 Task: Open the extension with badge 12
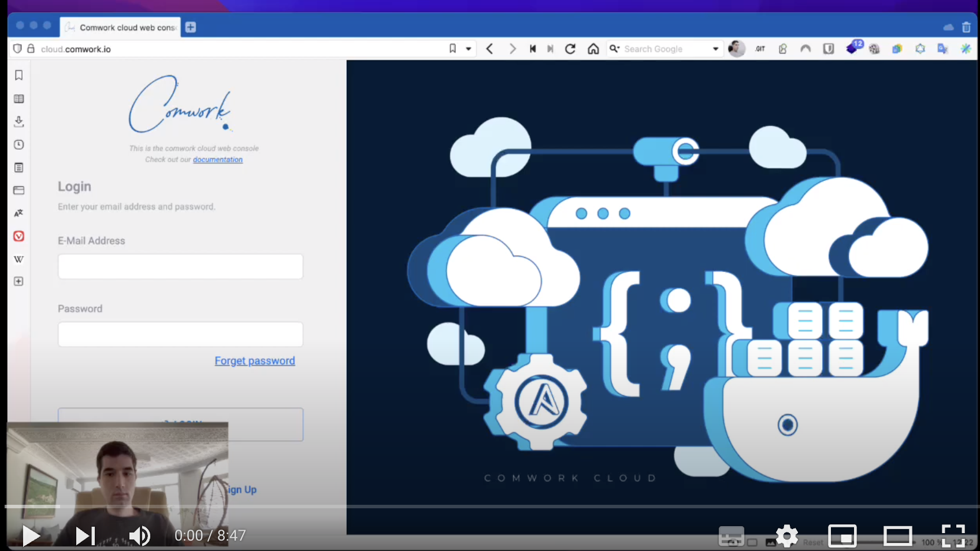[853, 47]
